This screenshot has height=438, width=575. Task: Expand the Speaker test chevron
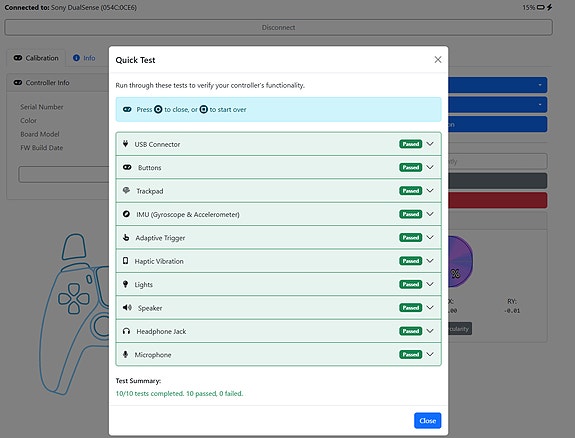click(430, 307)
